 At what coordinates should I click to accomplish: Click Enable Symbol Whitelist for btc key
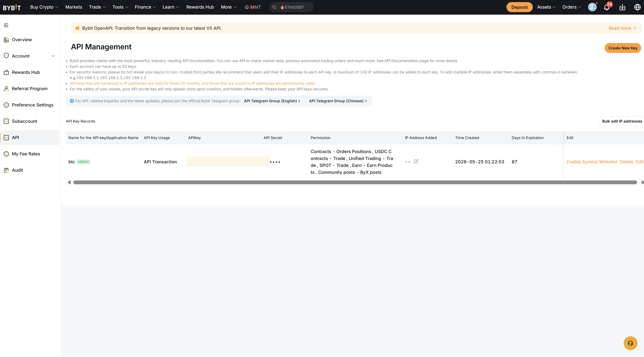(591, 162)
